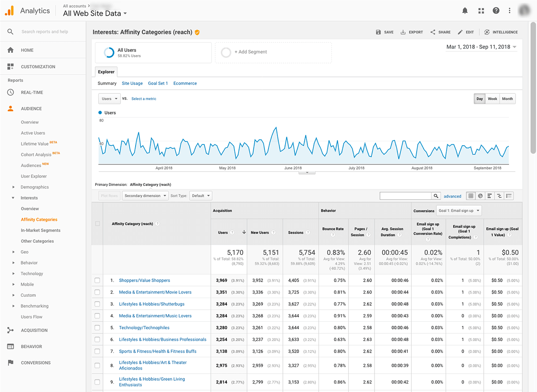Set chart granularity to Month

[x=507, y=99]
